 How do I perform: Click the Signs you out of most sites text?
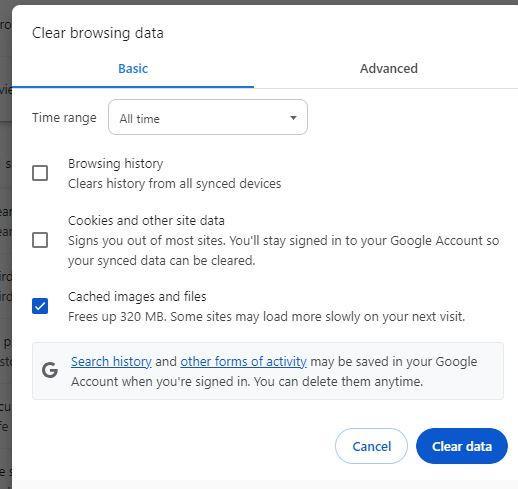point(283,250)
